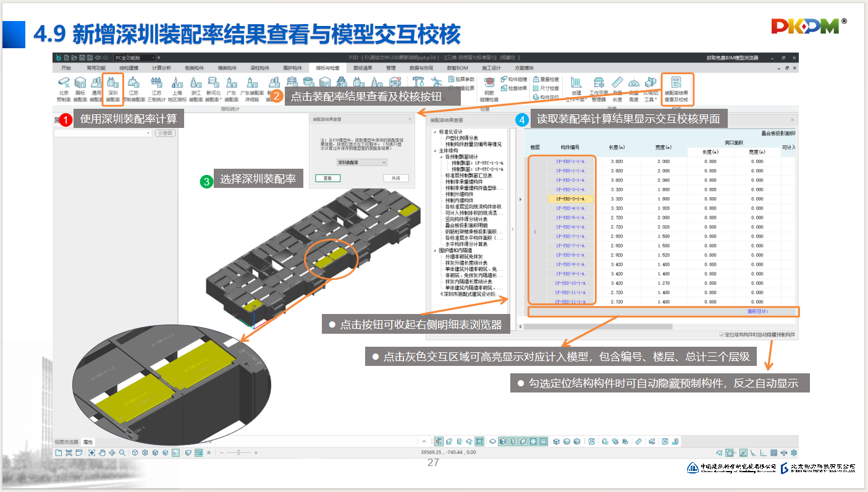Viewport: 868px width, 492px height.
Task: Open the PC全功能版 dropdown
Action: pyautogui.click(x=133, y=57)
